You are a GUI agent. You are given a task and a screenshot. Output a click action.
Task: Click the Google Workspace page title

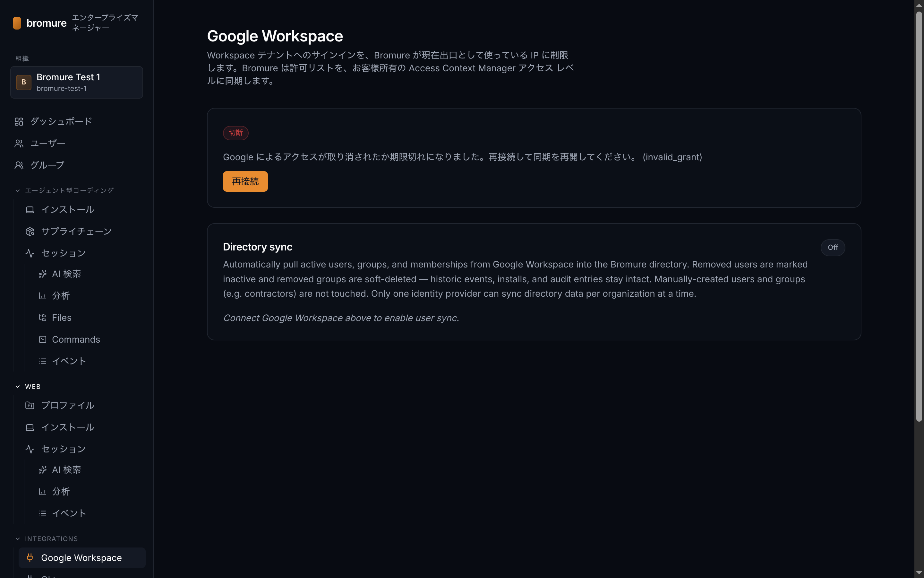click(x=275, y=36)
